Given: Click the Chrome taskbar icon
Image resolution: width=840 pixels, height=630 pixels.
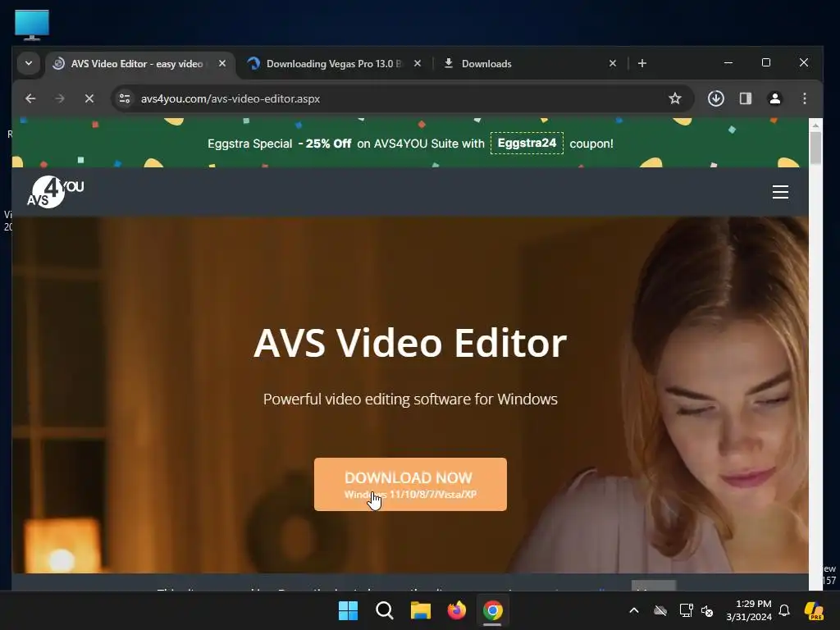Looking at the screenshot, I should click(x=493, y=610).
